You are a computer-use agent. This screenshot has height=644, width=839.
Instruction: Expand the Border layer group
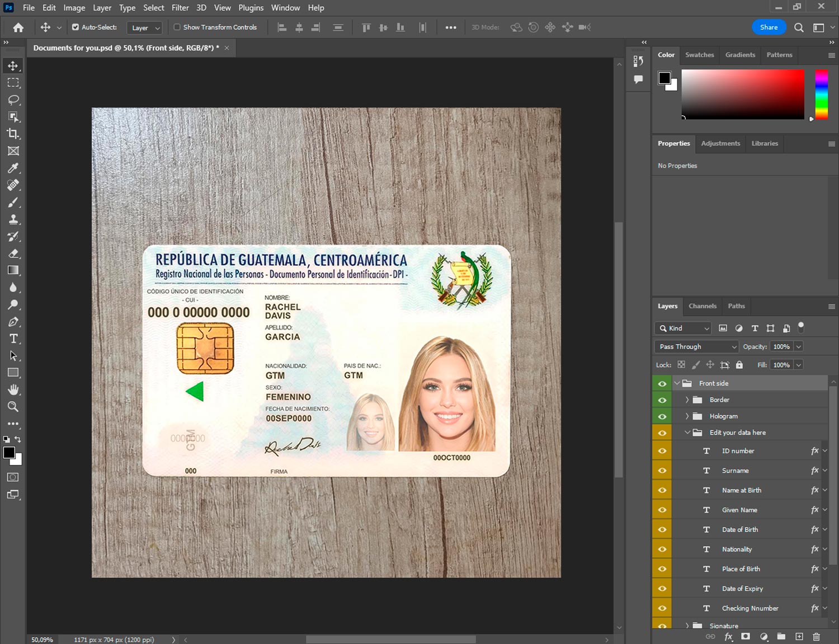(x=687, y=400)
